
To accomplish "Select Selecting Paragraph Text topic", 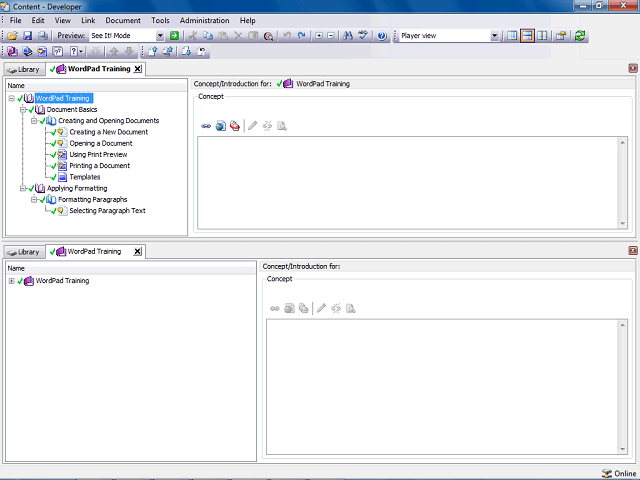I will coord(107,211).
